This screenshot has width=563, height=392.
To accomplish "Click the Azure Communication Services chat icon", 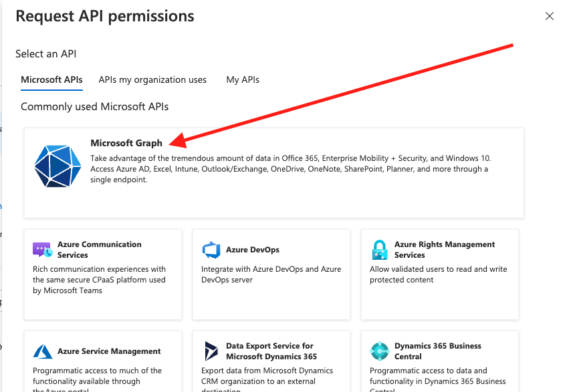I will tap(42, 250).
